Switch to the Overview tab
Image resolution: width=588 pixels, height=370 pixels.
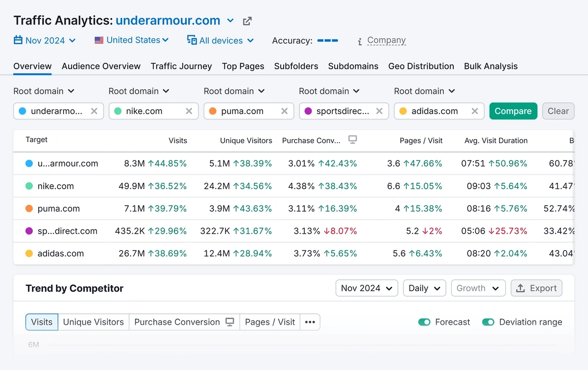point(32,66)
